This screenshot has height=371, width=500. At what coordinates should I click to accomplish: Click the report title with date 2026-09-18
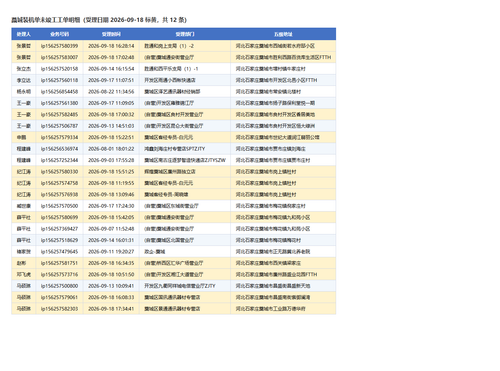[x=99, y=20]
